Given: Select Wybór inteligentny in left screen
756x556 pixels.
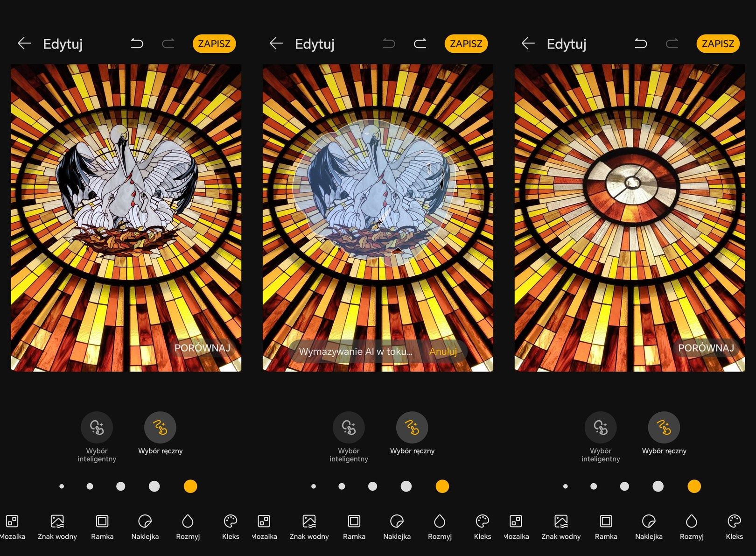Looking at the screenshot, I should tap(97, 437).
